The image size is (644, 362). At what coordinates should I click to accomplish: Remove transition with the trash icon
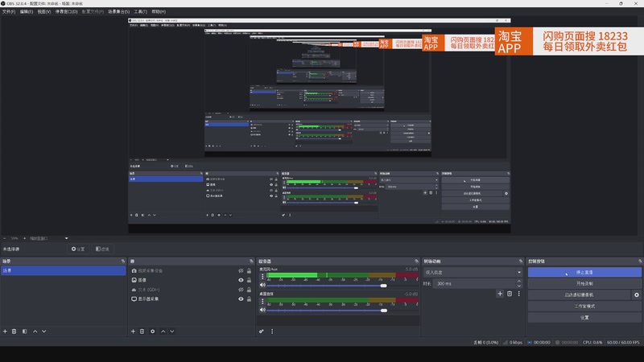[510, 294]
